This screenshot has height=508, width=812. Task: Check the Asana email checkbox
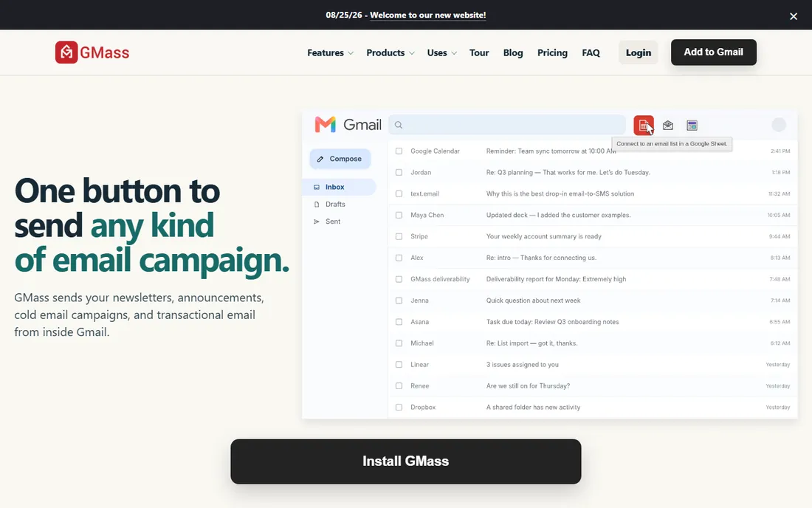(x=399, y=322)
